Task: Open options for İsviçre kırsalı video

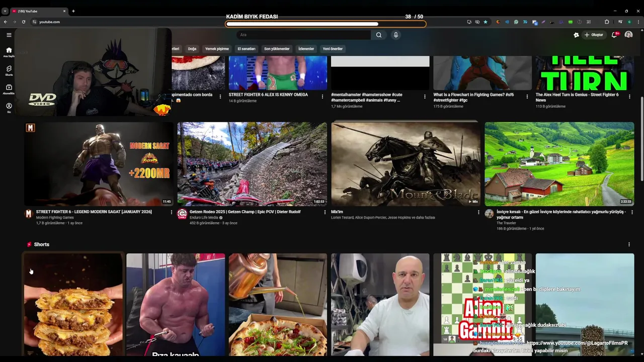Action: 631,212
